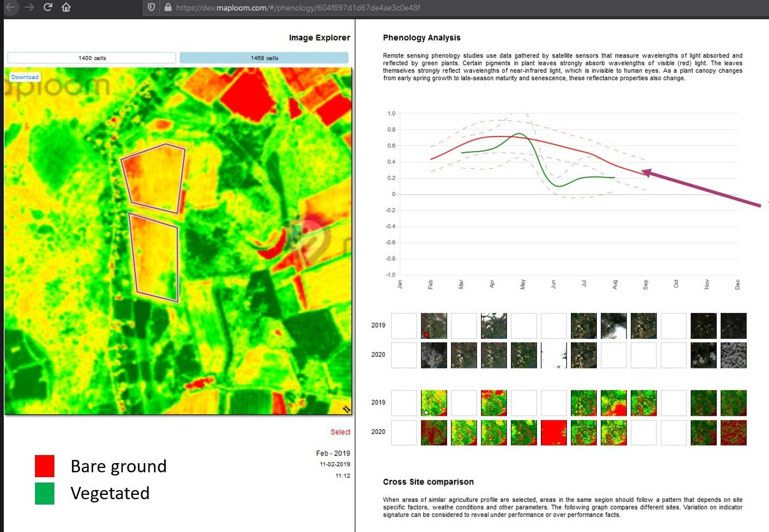Click the red Bare ground color swatch
Image resolution: width=769 pixels, height=532 pixels.
pos(44,466)
